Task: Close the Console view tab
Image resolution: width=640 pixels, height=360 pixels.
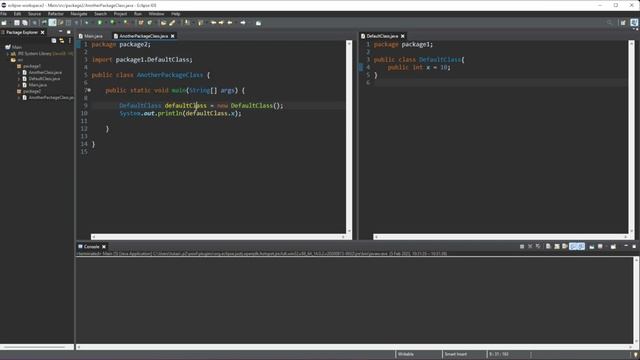Action: click(x=104, y=247)
